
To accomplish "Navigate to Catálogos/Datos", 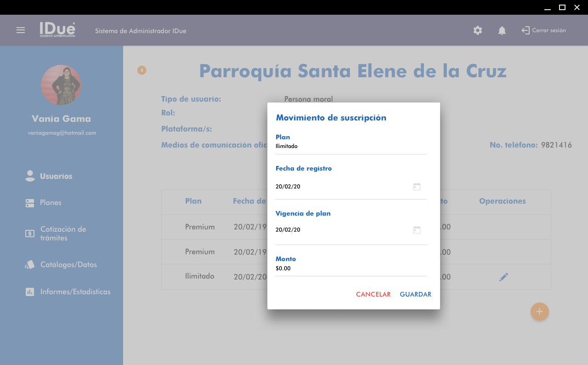I will [x=68, y=265].
